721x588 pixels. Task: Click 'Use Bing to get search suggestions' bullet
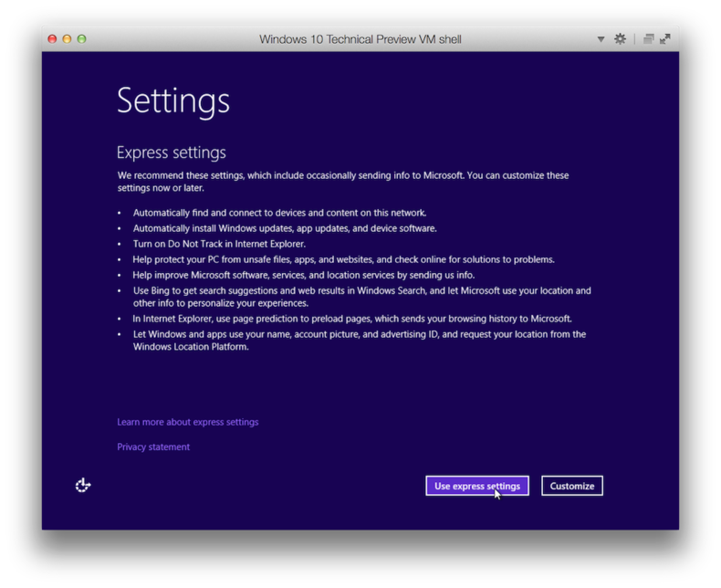pos(362,297)
